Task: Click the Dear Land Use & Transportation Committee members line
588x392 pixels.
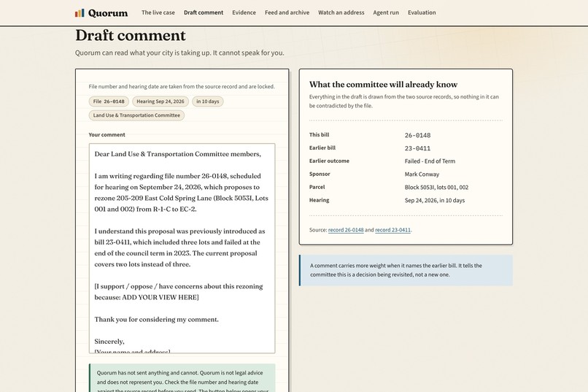Action: coord(178,154)
